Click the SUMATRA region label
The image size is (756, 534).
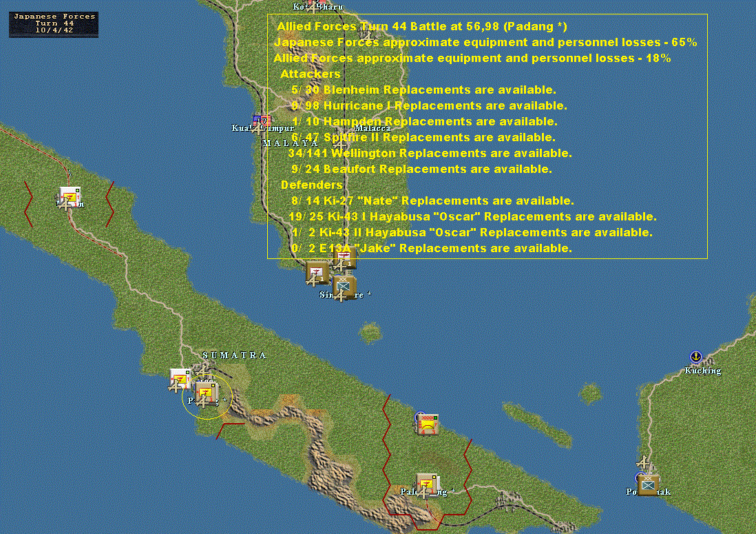(x=234, y=356)
